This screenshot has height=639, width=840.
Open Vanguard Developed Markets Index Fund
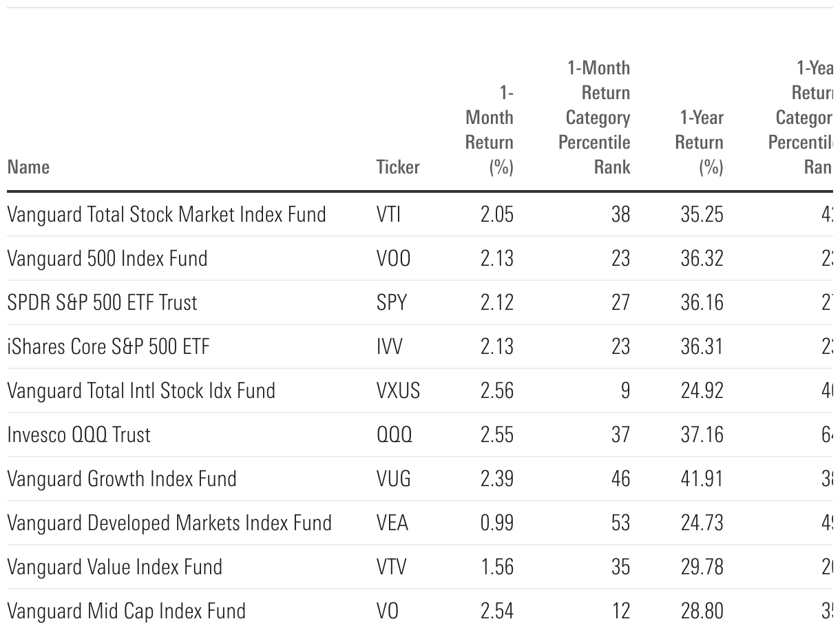point(169,523)
